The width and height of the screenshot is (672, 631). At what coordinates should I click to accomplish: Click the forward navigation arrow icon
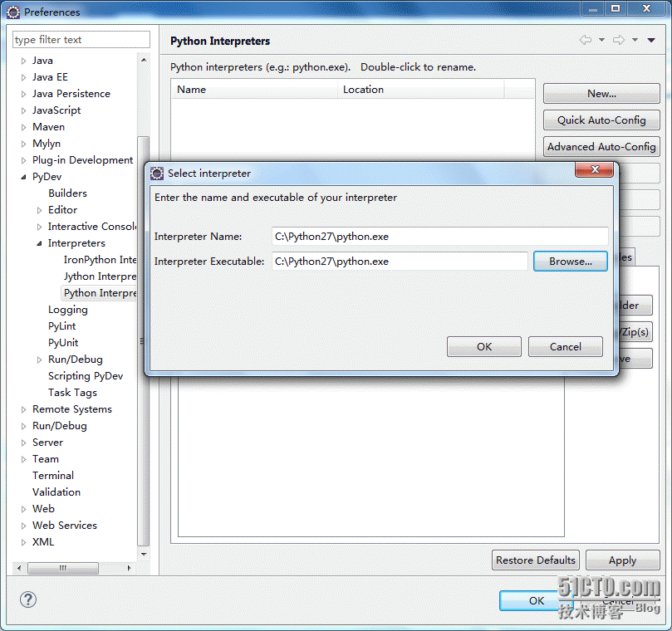tap(619, 40)
